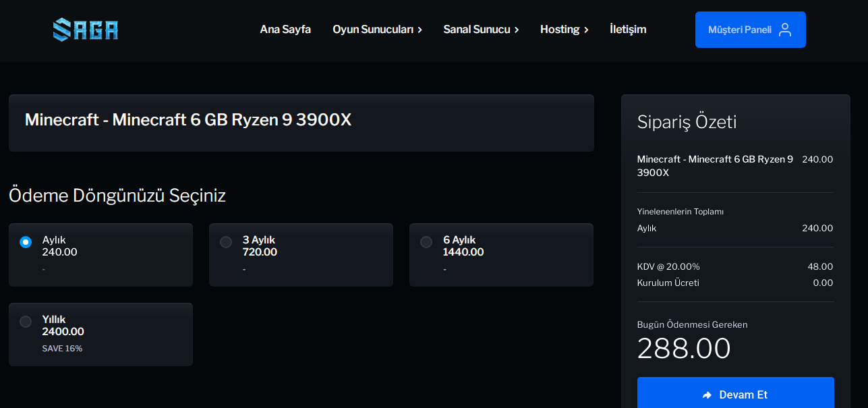Open Oyun Sunucuları menu
This screenshot has width=868, height=408.
tap(373, 29)
